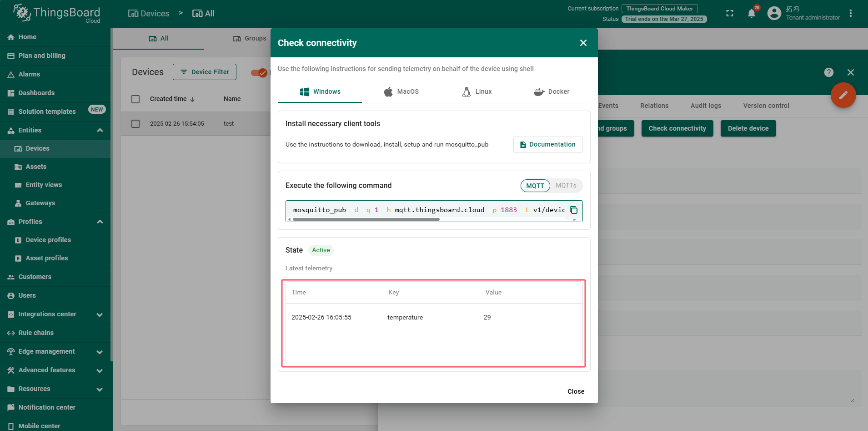868x431 pixels.
Task: Click the ThingsBoard Cloud Maker subscription badge
Action: (659, 9)
